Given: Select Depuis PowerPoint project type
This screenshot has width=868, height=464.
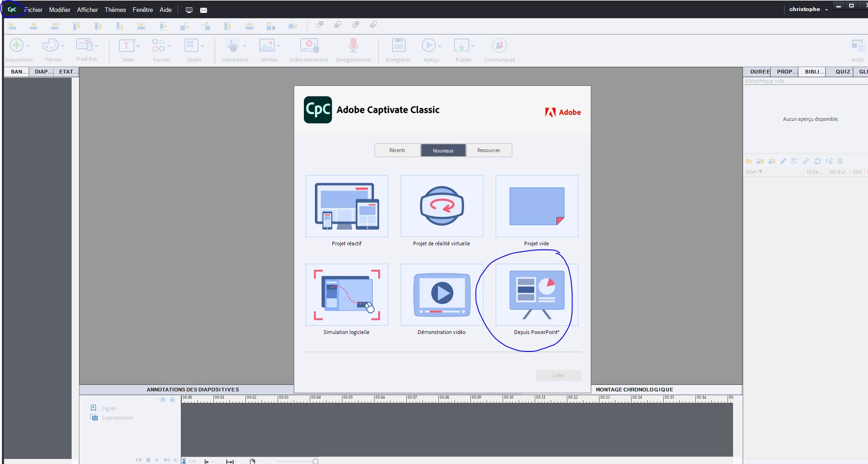Looking at the screenshot, I should pos(537,294).
